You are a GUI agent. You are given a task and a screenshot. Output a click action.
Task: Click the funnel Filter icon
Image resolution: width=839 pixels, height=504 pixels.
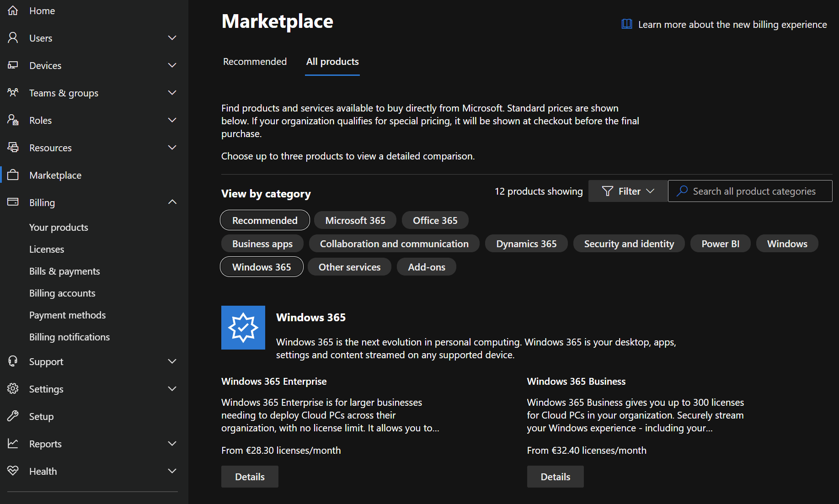[x=608, y=191]
